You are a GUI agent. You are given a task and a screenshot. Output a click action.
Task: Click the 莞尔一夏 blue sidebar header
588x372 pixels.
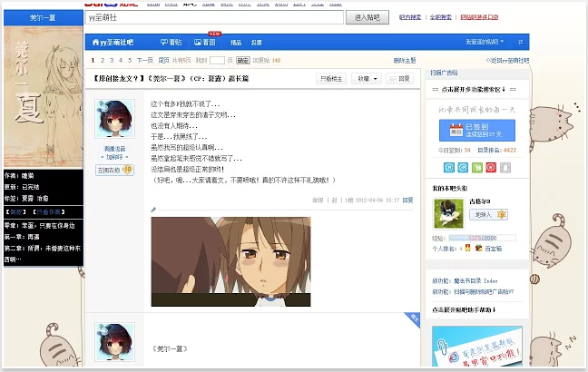click(x=44, y=17)
